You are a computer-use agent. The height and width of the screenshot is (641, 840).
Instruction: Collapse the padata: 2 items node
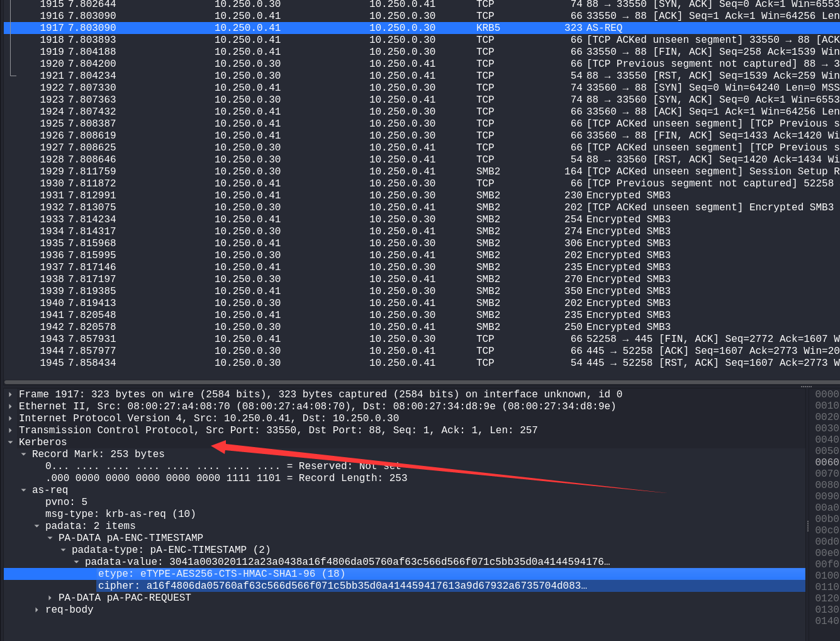[37, 526]
